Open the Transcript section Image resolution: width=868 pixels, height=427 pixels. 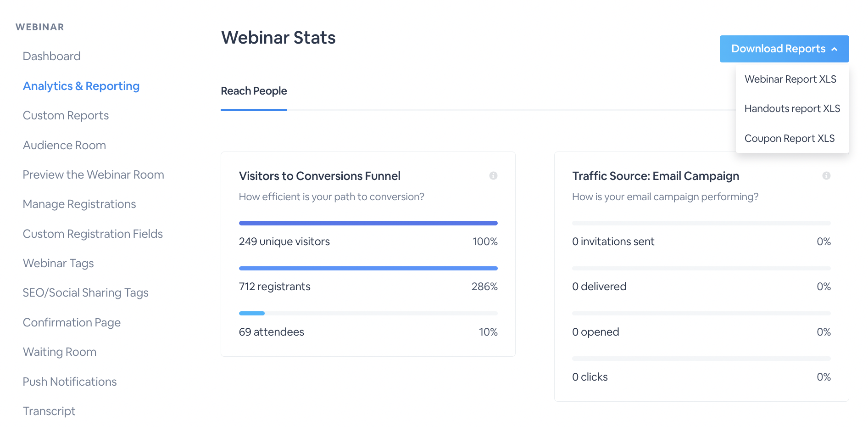pyautogui.click(x=49, y=411)
